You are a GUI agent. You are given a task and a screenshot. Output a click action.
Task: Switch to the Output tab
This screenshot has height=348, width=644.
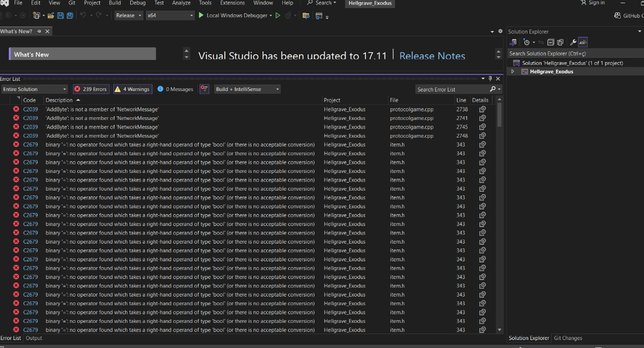(x=34, y=338)
